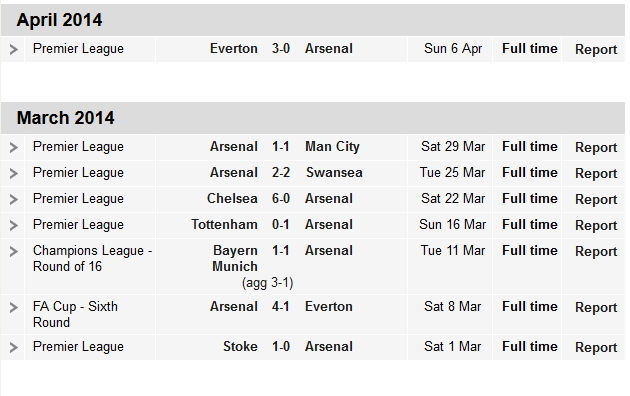The image size is (630, 396).
Task: Open Report for Stoke vs Arsenal
Action: 596,347
